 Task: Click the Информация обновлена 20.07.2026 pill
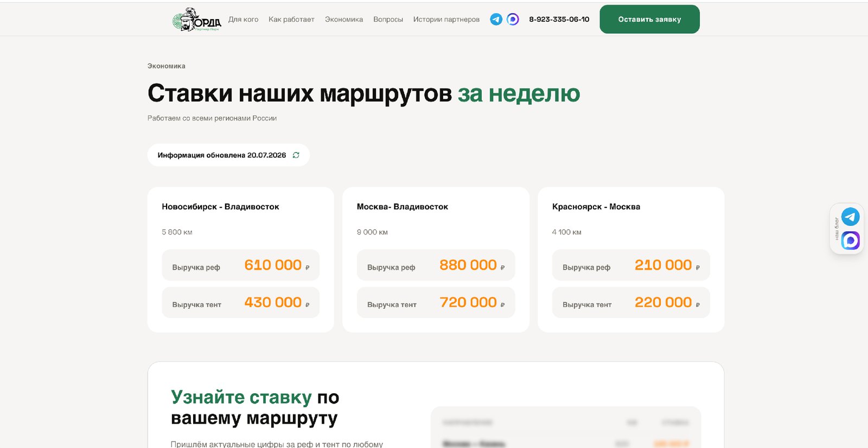(x=228, y=155)
